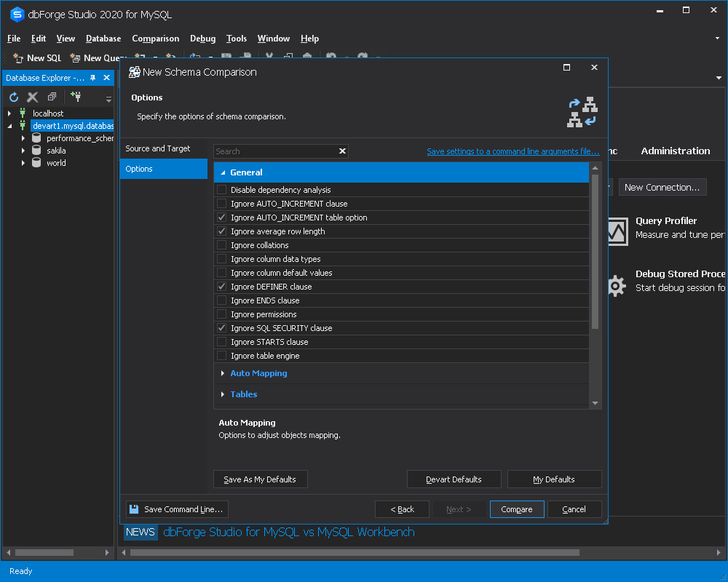The width and height of the screenshot is (728, 582).
Task: Click the main window horizontal scrollbar thumb
Action: pyautogui.click(x=355, y=552)
